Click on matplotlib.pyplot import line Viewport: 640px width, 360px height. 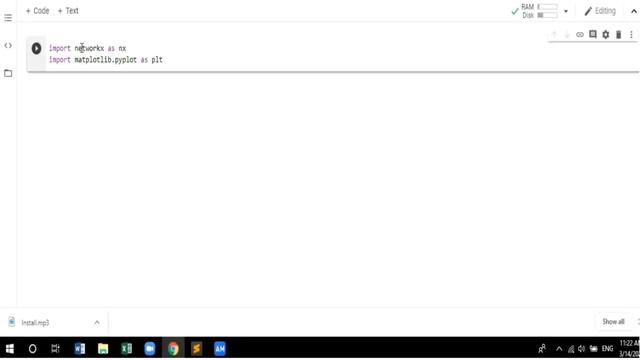click(x=106, y=60)
